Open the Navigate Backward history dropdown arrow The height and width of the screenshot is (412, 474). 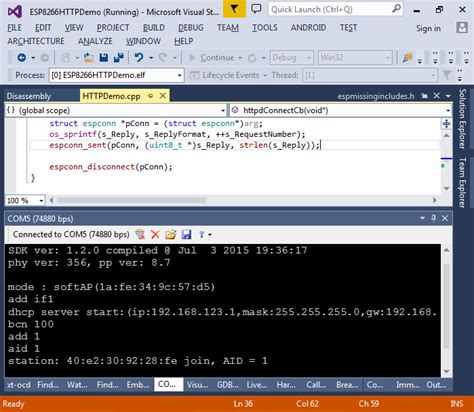33,58
